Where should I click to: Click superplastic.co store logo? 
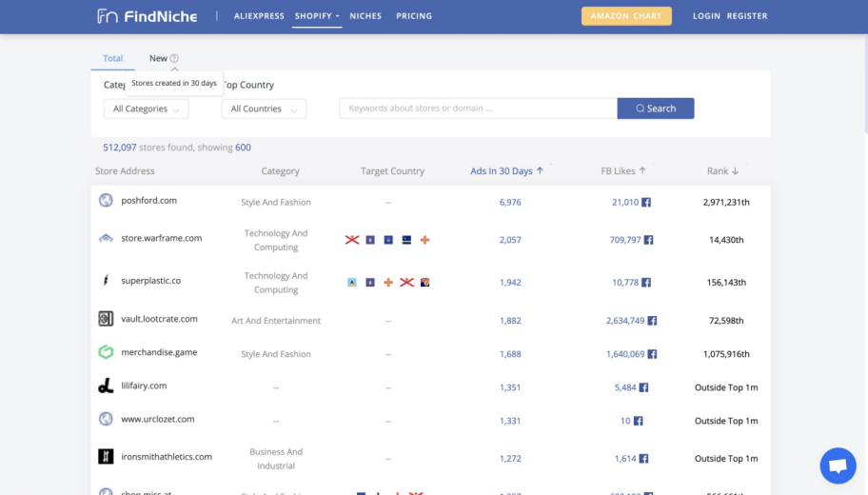pos(106,280)
